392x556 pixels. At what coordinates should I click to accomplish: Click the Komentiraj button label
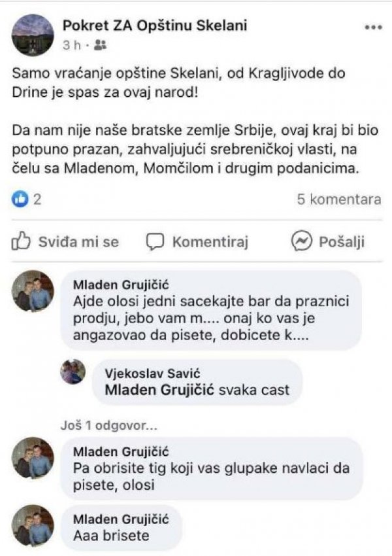click(210, 242)
